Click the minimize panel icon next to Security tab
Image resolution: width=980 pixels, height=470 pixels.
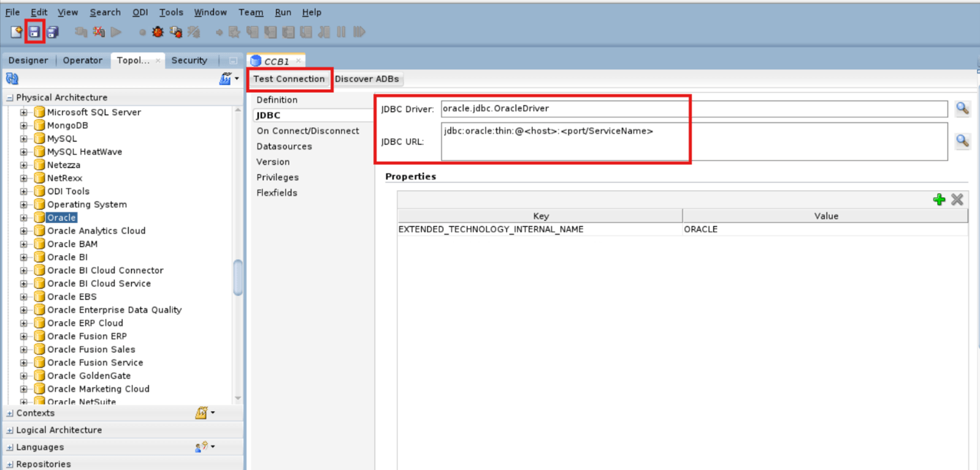pyautogui.click(x=233, y=61)
